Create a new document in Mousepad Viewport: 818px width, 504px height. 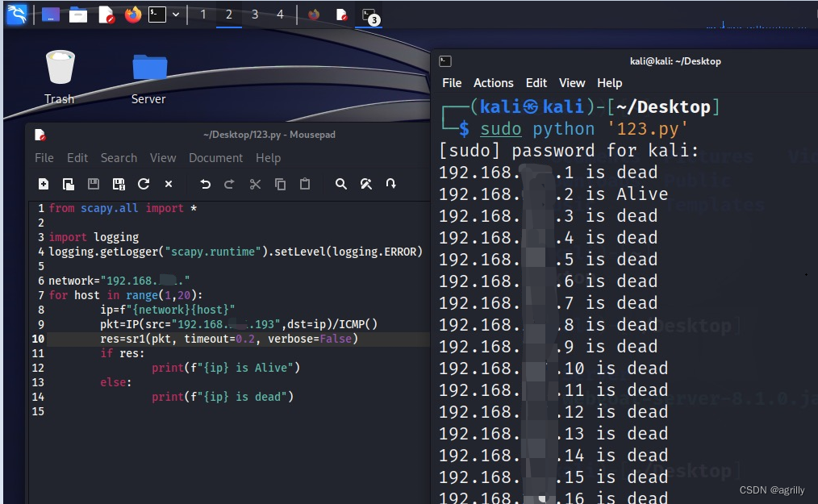pos(44,184)
